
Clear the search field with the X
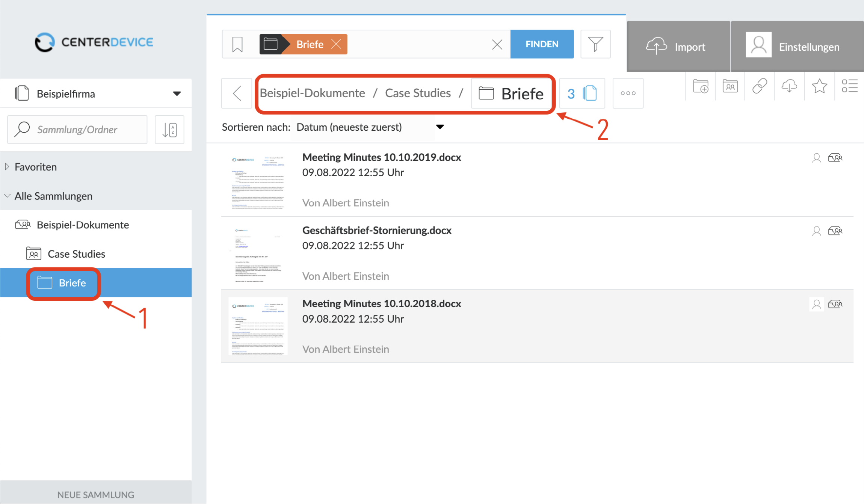pos(497,44)
